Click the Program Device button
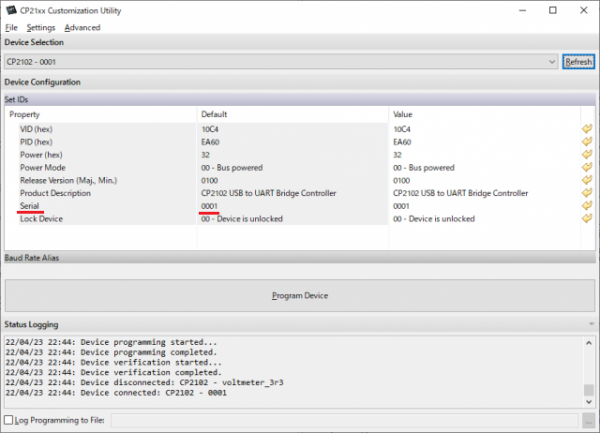This screenshot has height=433, width=600. (x=300, y=296)
